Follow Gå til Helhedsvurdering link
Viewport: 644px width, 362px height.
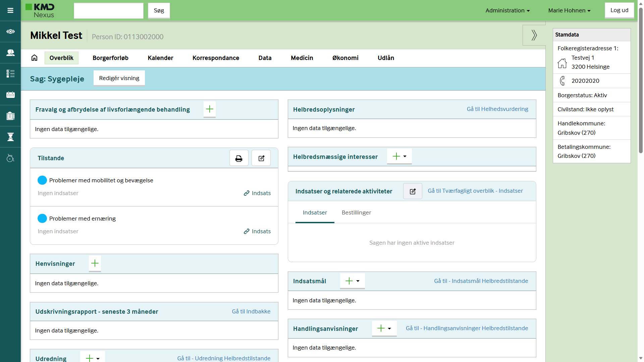(497, 109)
